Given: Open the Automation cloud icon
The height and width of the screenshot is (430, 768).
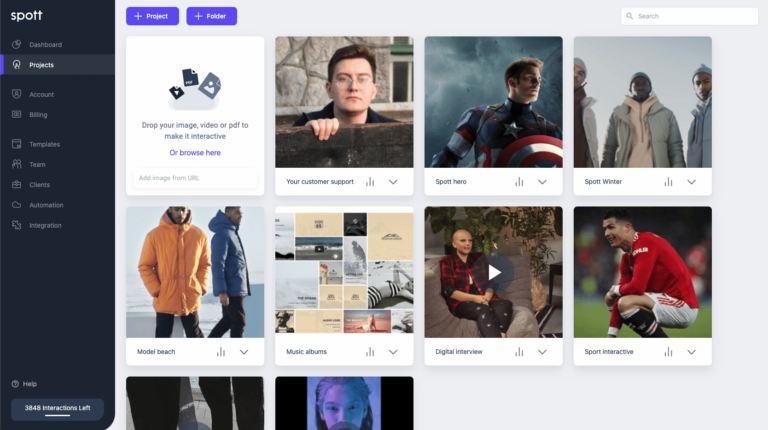Looking at the screenshot, I should coord(17,205).
